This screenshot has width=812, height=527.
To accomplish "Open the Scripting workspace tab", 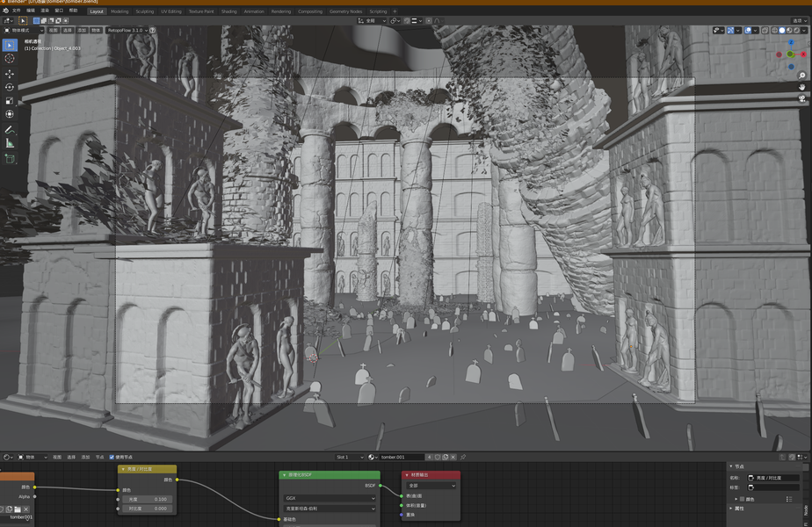I will [x=378, y=11].
